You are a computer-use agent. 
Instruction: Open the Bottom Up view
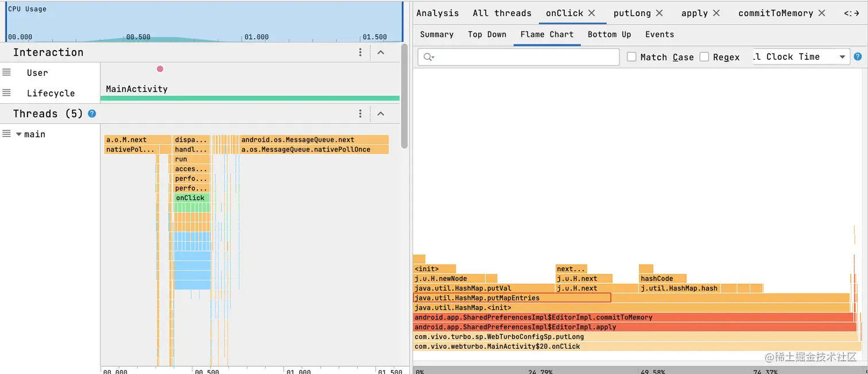[x=609, y=34]
